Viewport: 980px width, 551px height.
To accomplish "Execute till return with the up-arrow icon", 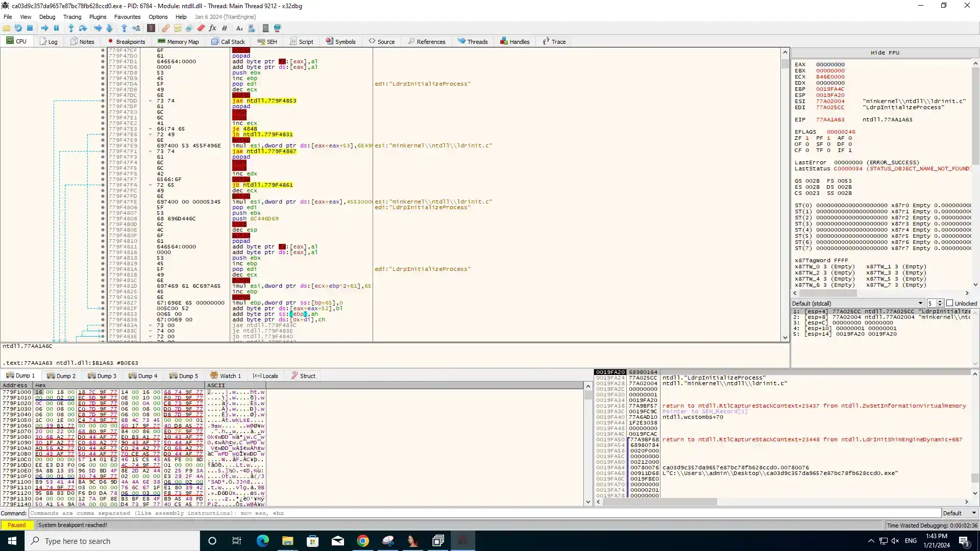I will point(124,28).
